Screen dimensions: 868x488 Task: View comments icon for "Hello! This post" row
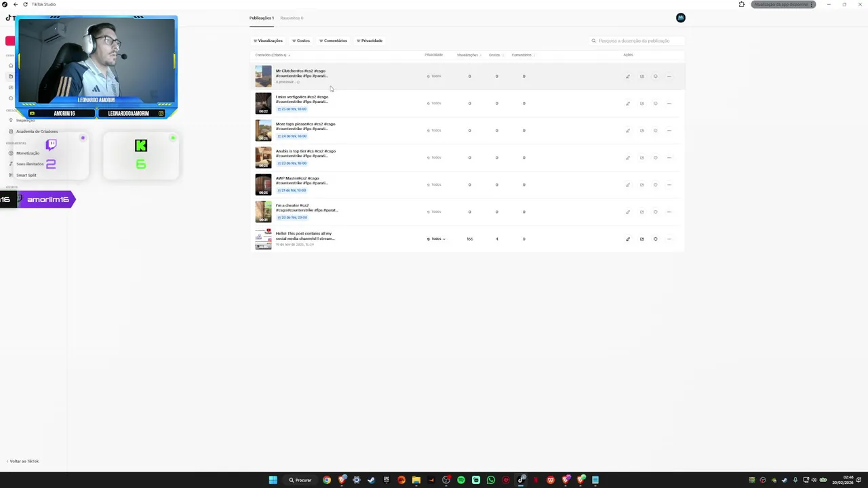pos(655,239)
